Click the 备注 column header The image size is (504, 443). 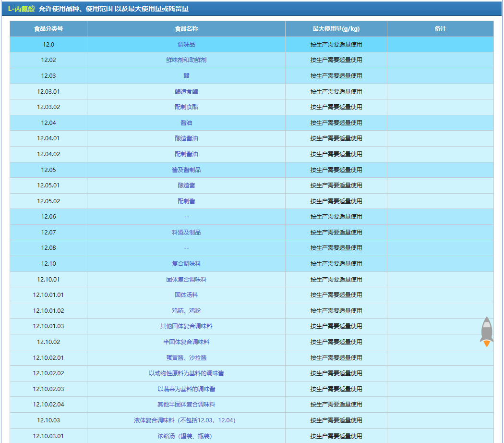(x=440, y=29)
